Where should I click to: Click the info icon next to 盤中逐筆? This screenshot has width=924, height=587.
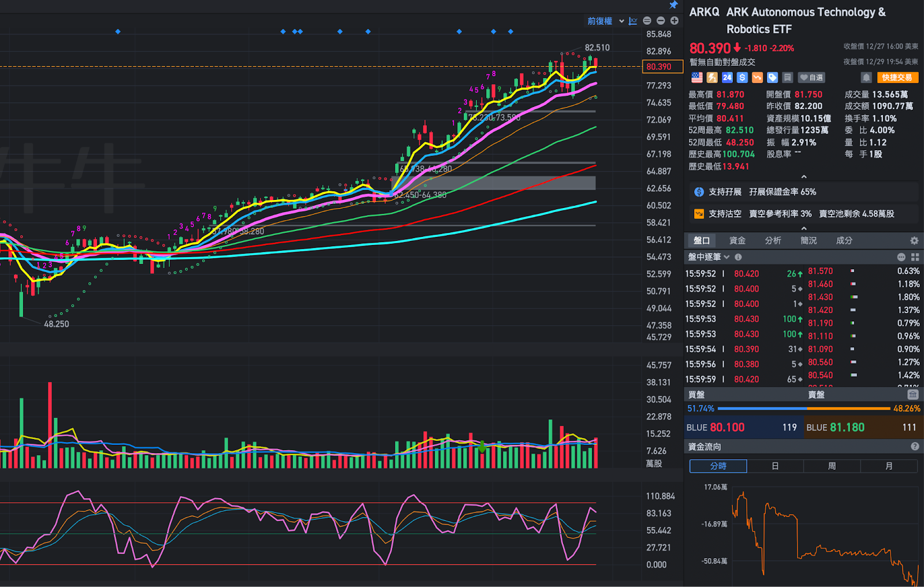[x=738, y=257]
